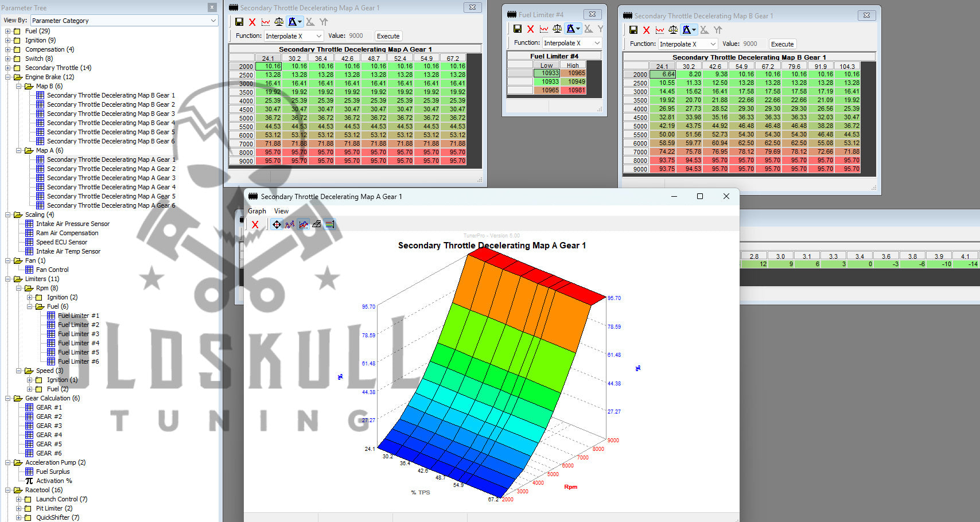Expand the Launch Control (7) tree node
This screenshot has width=980, height=522.
[x=19, y=499]
